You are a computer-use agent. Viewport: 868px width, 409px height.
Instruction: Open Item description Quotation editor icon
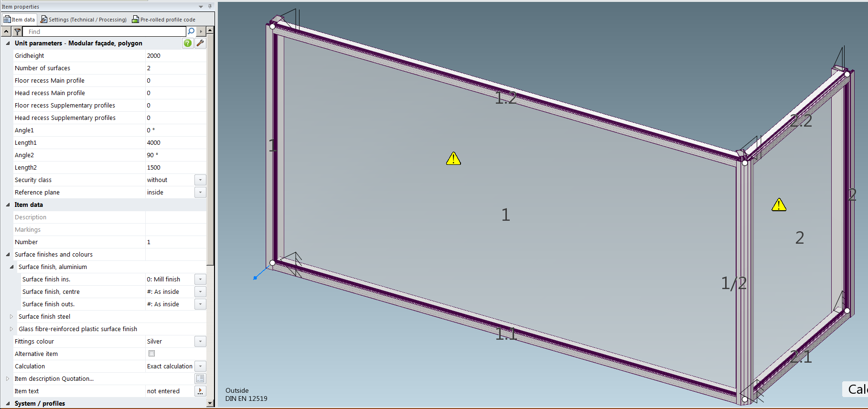200,378
